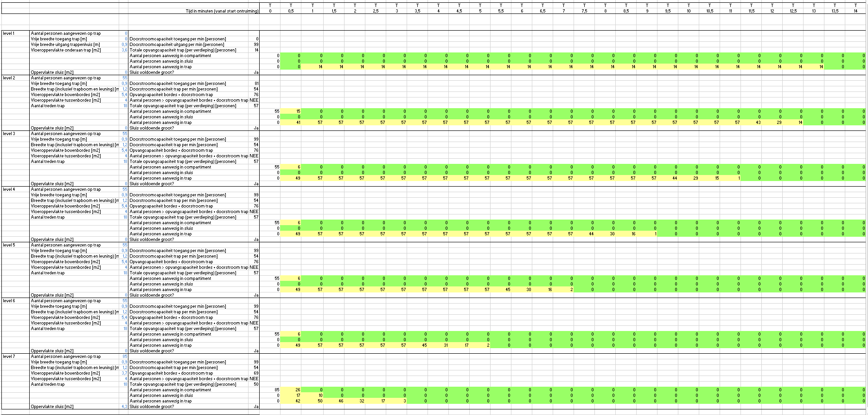Click 'Aantal personen aanwezig in compartiment' in level 7
Image resolution: width=868 pixels, height=415 pixels.
pyautogui.click(x=170, y=390)
